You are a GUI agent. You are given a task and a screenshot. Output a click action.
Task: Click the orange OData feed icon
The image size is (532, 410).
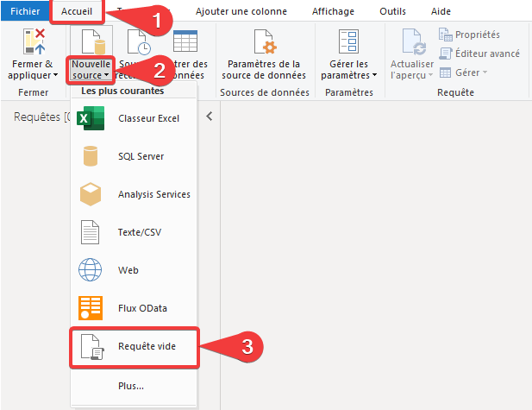[x=91, y=308]
